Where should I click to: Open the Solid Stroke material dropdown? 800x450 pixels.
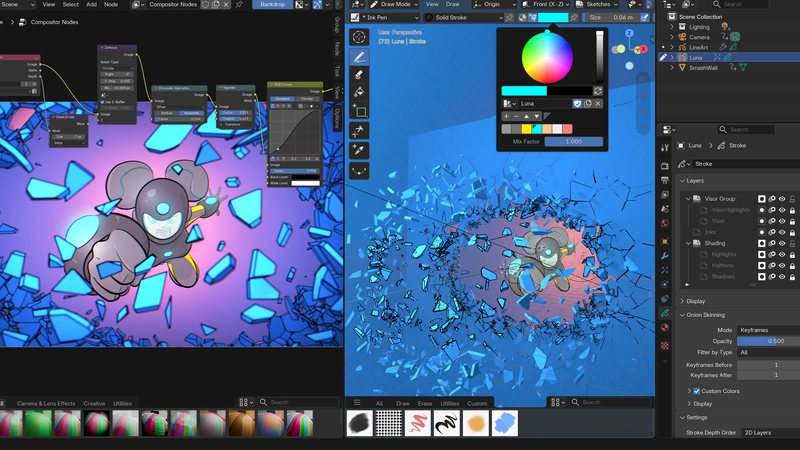coord(464,17)
